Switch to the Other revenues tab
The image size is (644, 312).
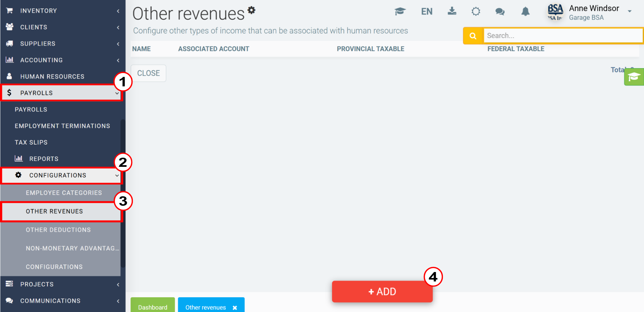206,307
